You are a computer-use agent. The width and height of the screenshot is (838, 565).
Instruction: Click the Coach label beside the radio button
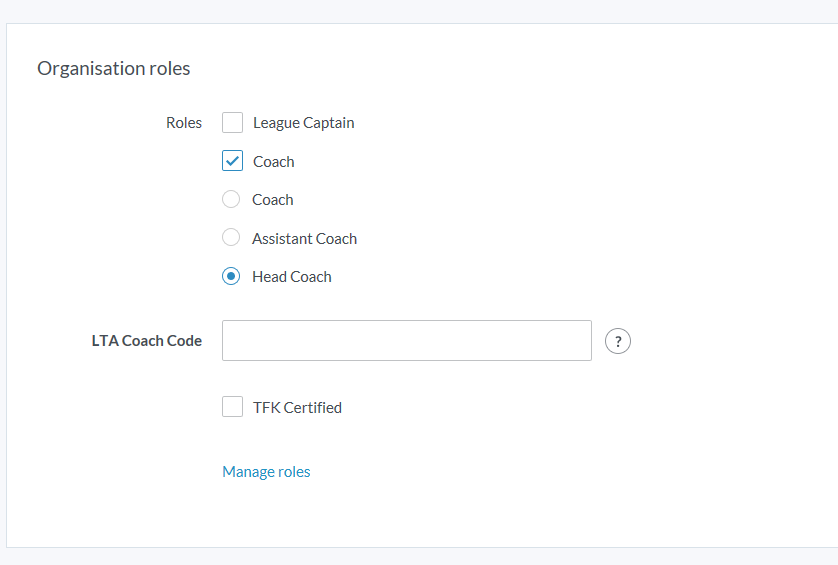[272, 199]
